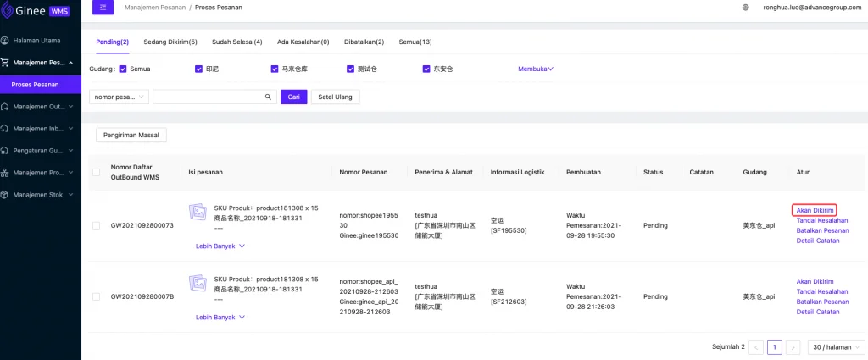Tick the select-all checkbox in table header
Viewport: 868px width, 360px height.
[97, 172]
